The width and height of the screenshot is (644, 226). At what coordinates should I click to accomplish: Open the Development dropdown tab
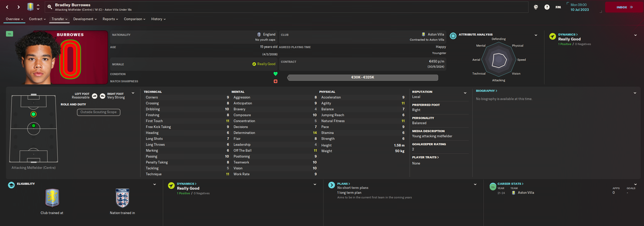pyautogui.click(x=85, y=19)
